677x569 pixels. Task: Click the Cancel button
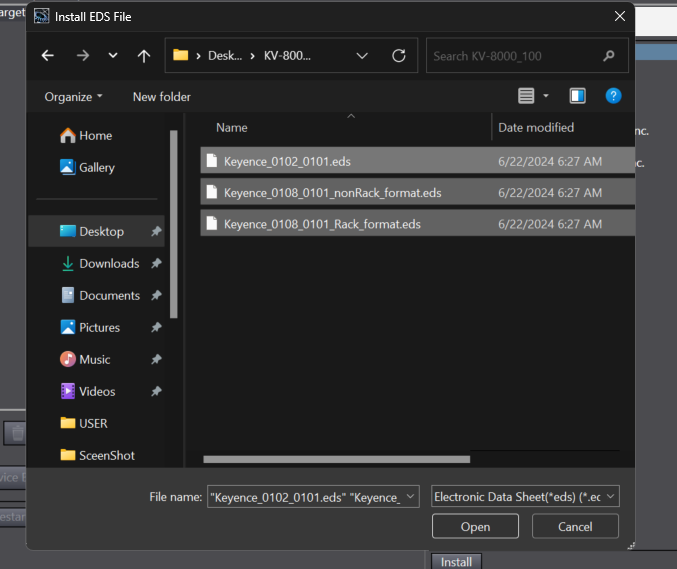(575, 526)
